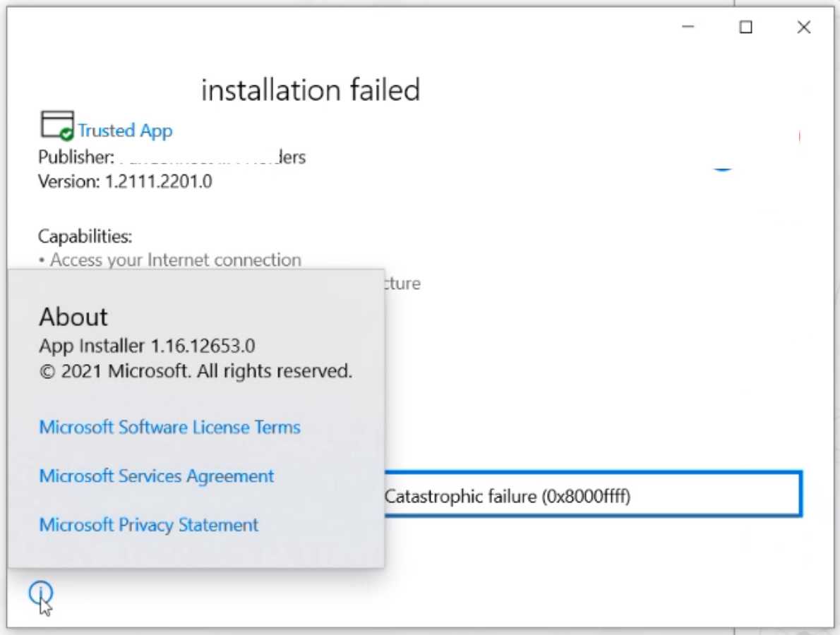Maximize the App Installer window
Screen dimensions: 840x635
(745, 28)
